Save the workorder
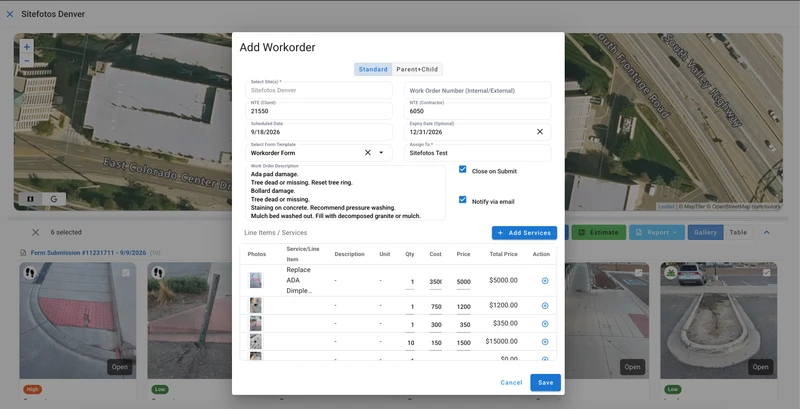This screenshot has width=800, height=409. [x=545, y=382]
